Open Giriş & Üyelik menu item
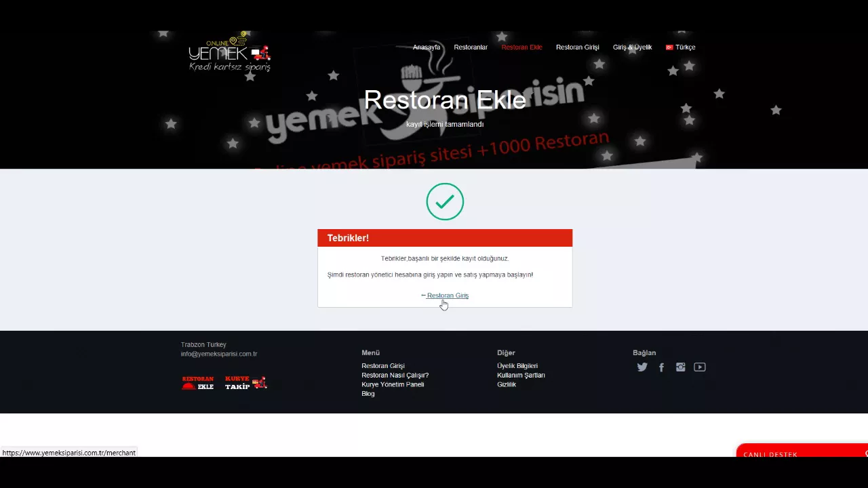The width and height of the screenshot is (868, 488). coord(632,47)
